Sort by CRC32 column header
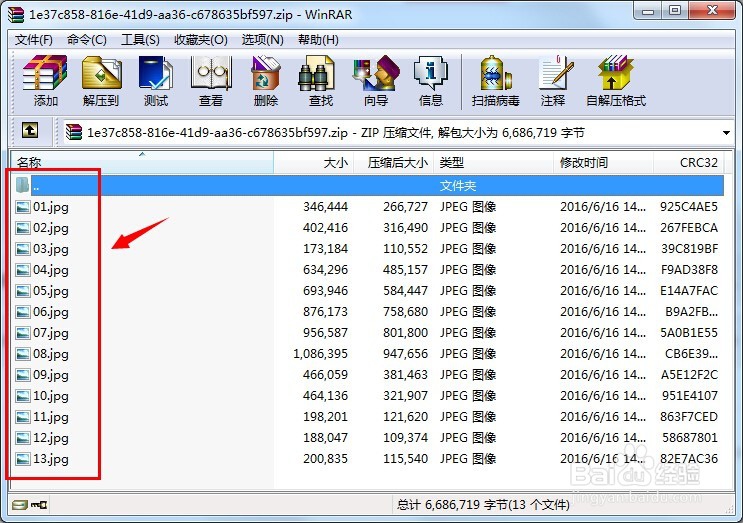The width and height of the screenshot is (743, 523). (689, 162)
